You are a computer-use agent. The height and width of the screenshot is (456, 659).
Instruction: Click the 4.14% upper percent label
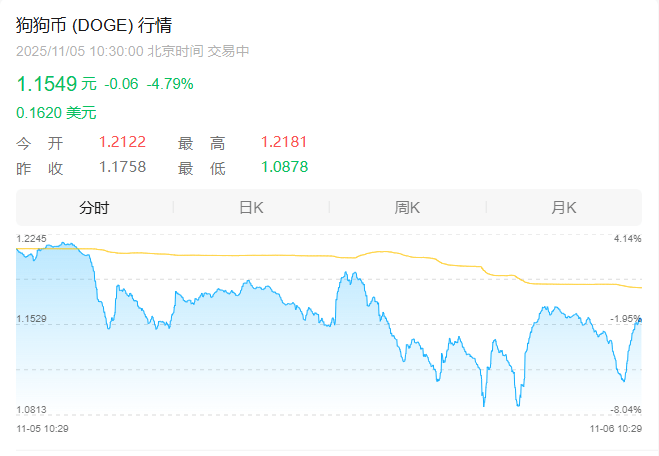tap(628, 238)
